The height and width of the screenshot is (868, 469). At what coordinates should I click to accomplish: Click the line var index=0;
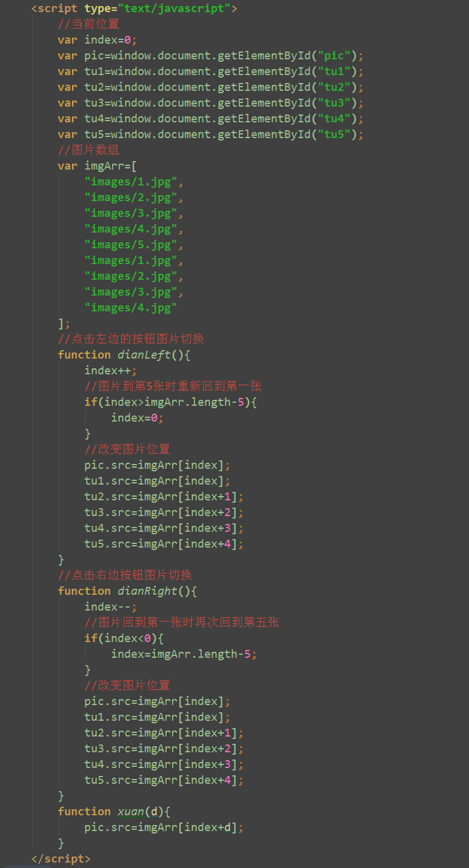point(98,40)
